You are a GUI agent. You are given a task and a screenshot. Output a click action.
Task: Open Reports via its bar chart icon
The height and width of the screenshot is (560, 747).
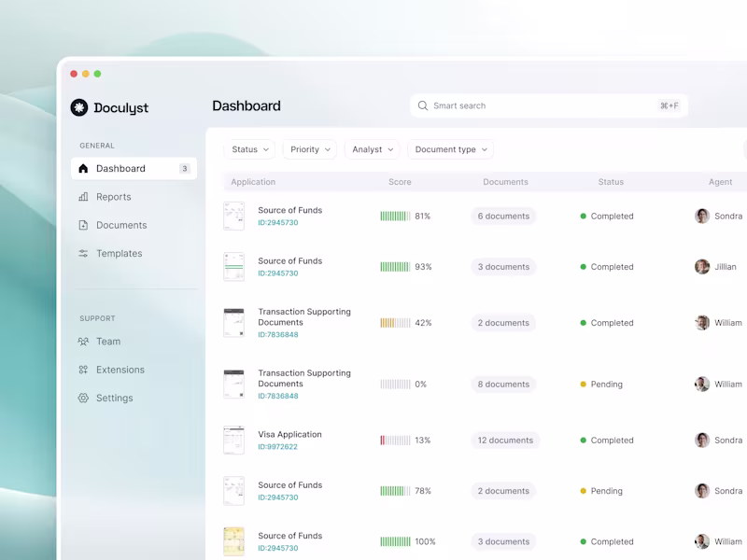(x=84, y=196)
